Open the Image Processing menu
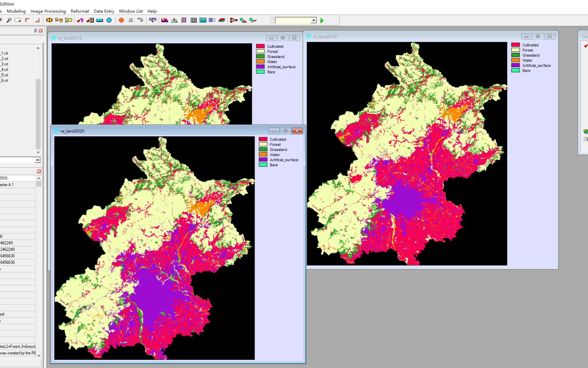Image resolution: width=588 pixels, height=368 pixels. pyautogui.click(x=48, y=11)
